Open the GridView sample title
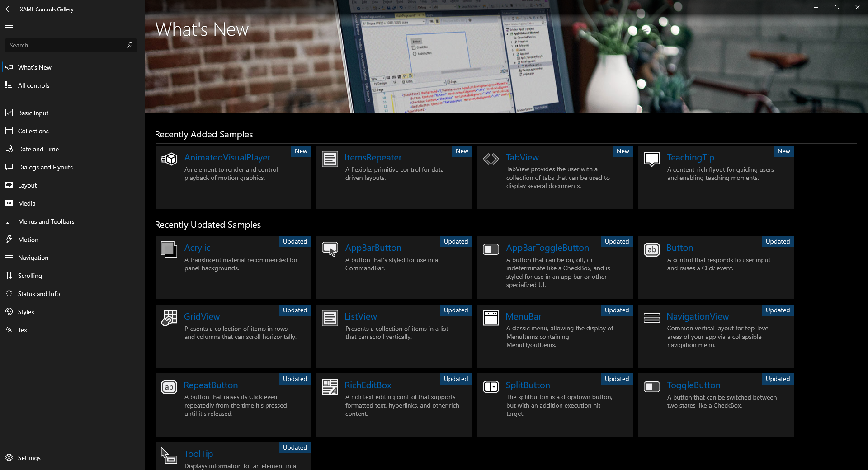Image resolution: width=868 pixels, height=470 pixels. 202,316
